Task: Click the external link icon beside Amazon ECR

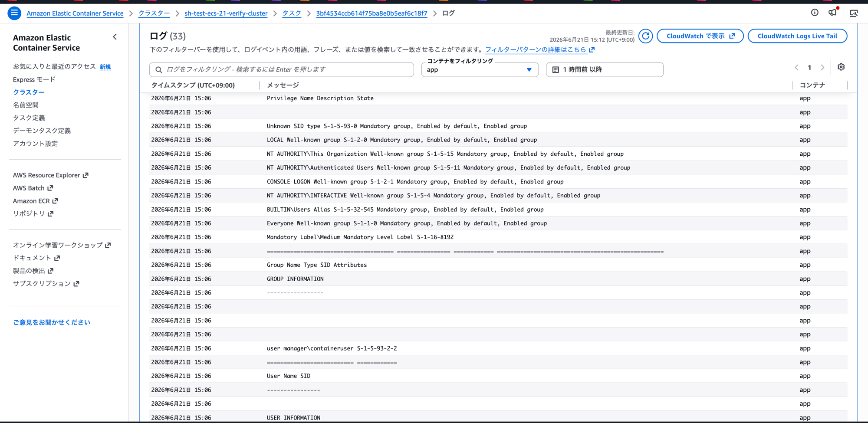Action: [x=55, y=201]
